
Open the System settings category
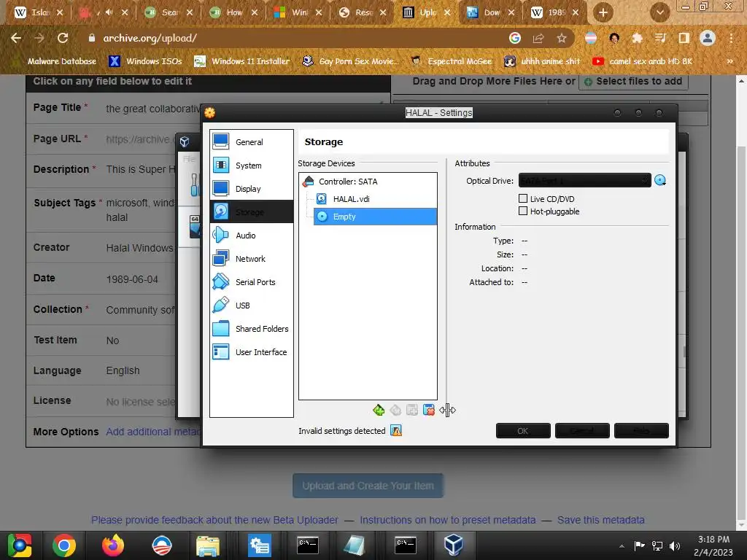[x=251, y=166]
